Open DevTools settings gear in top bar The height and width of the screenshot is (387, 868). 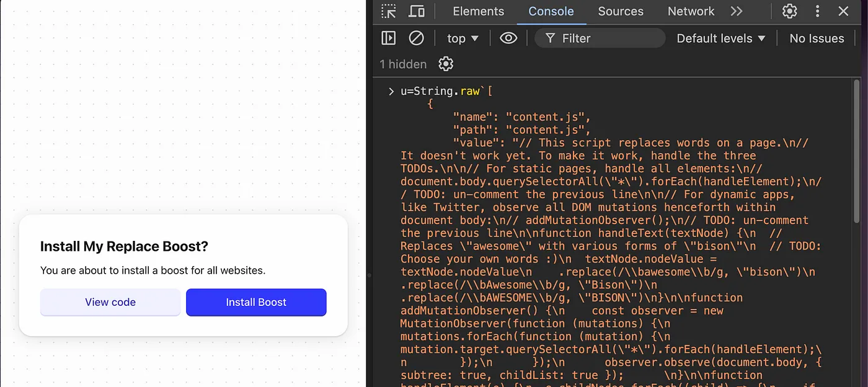pyautogui.click(x=789, y=11)
